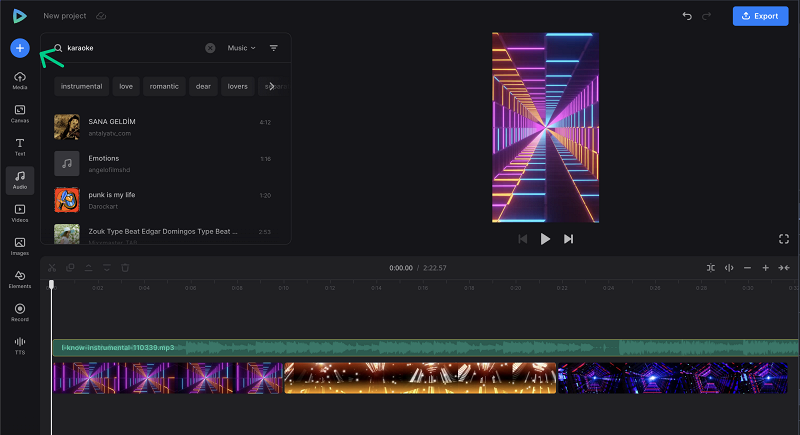This screenshot has height=435, width=800.
Task: Play the video preview
Action: pos(545,239)
